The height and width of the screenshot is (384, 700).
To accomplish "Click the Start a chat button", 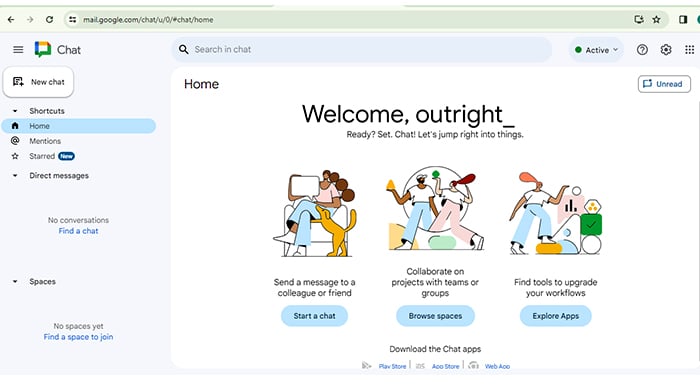I will 314,316.
